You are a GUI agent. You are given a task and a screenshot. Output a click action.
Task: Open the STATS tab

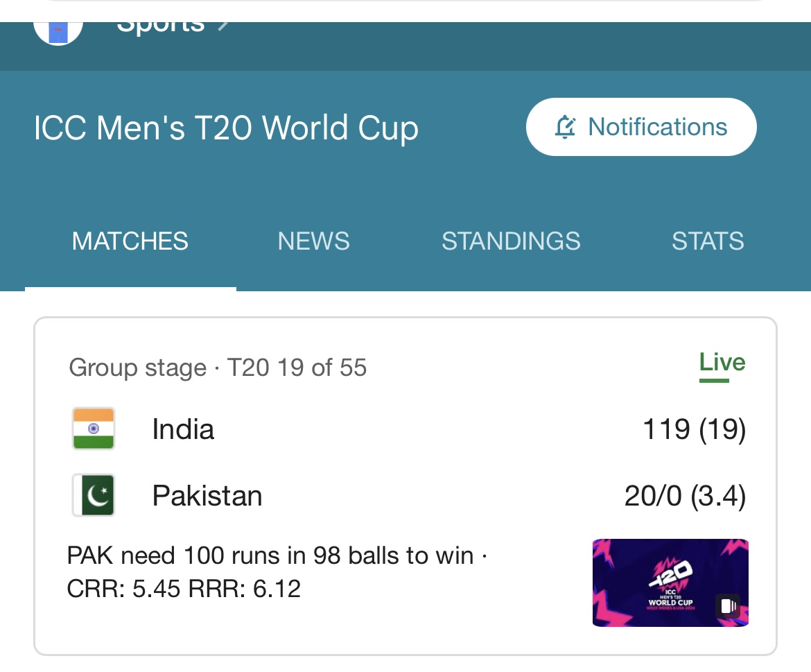708,241
